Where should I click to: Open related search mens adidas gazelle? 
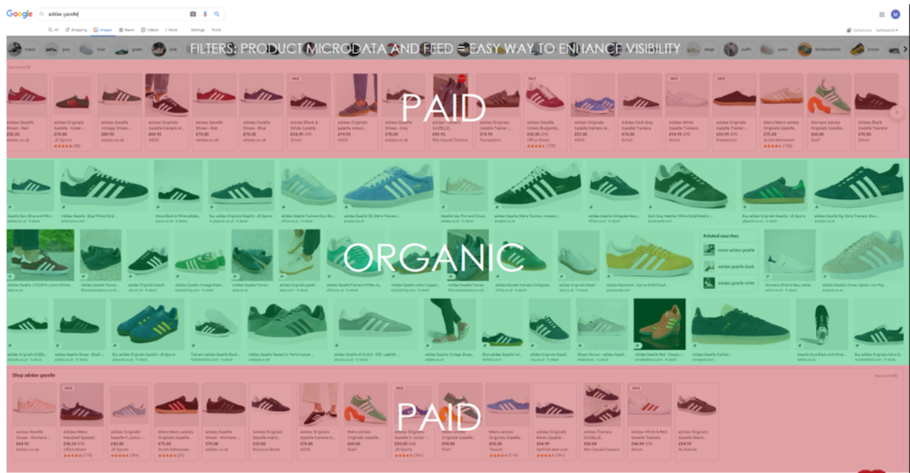tap(729, 250)
